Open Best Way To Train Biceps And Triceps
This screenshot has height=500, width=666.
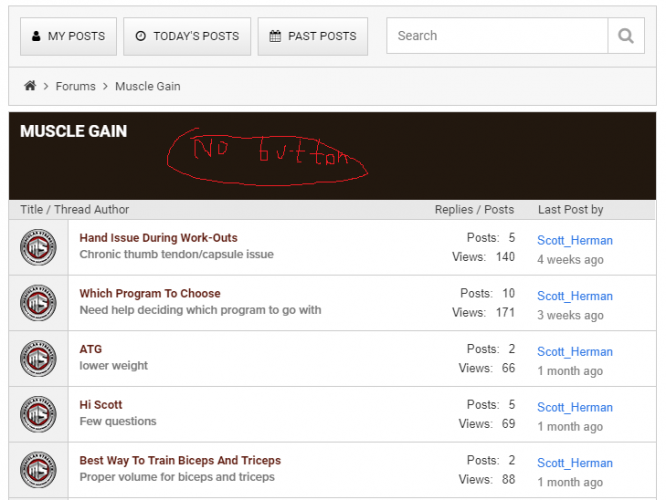pos(180,461)
